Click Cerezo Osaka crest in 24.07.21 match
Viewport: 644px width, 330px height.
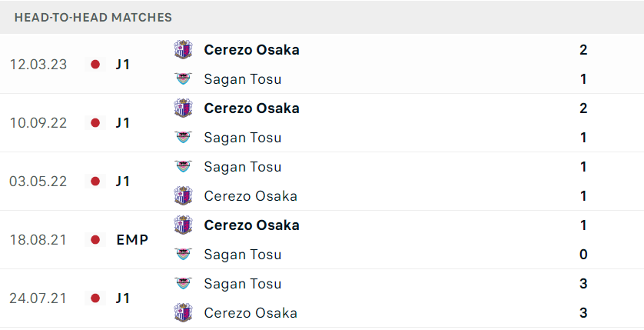click(x=183, y=313)
